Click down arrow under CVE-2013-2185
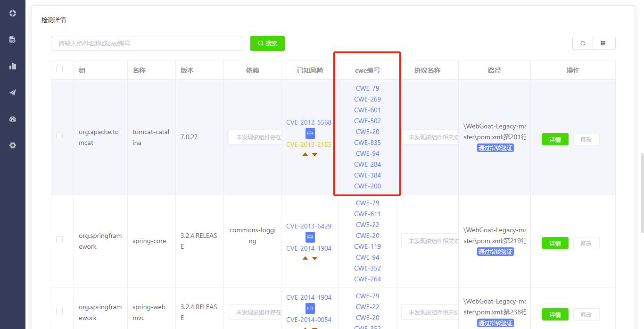The image size is (644, 329). (x=314, y=154)
